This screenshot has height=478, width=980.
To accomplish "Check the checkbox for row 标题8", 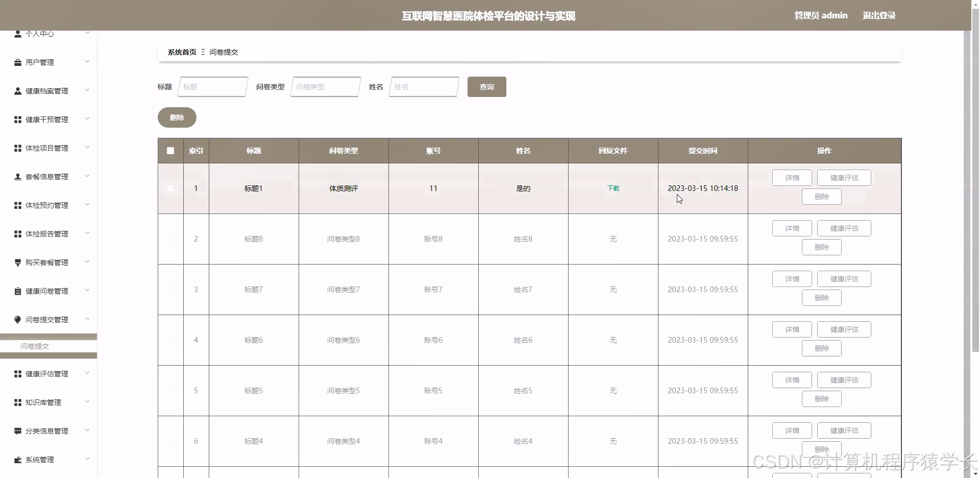I will click(170, 239).
